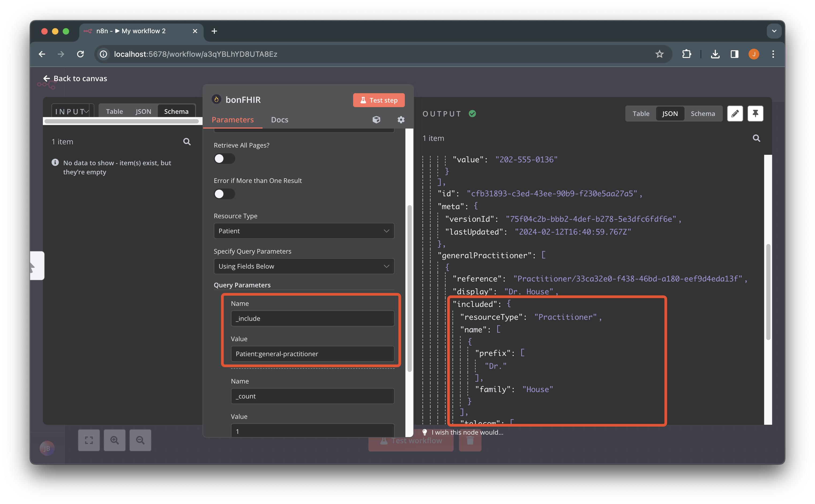815x504 pixels.
Task: Return via Back to canvas
Action: tap(75, 78)
